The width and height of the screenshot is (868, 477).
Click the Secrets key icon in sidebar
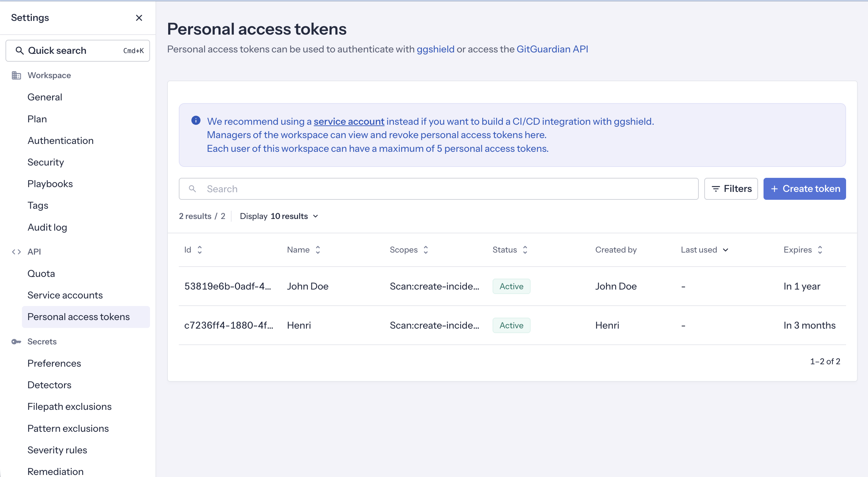16,341
